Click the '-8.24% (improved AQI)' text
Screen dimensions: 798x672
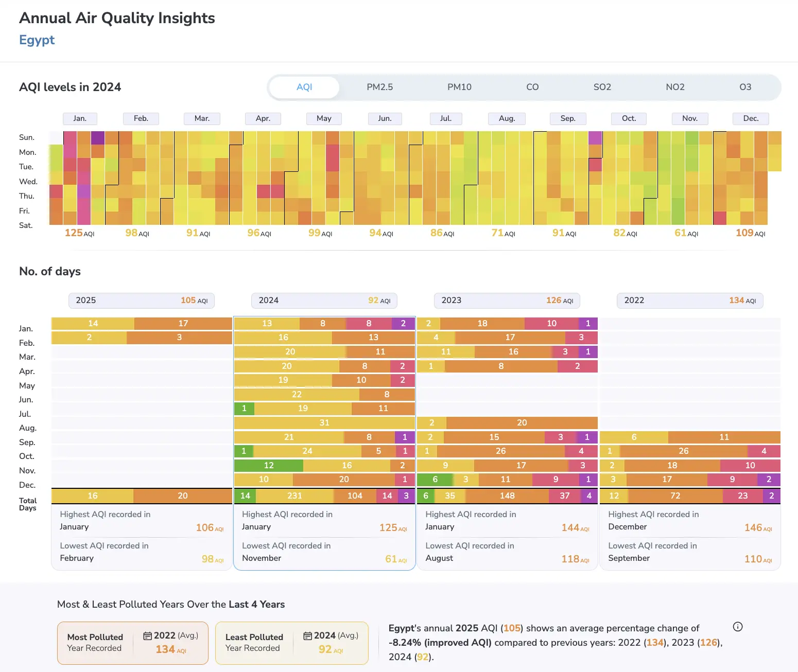440,643
